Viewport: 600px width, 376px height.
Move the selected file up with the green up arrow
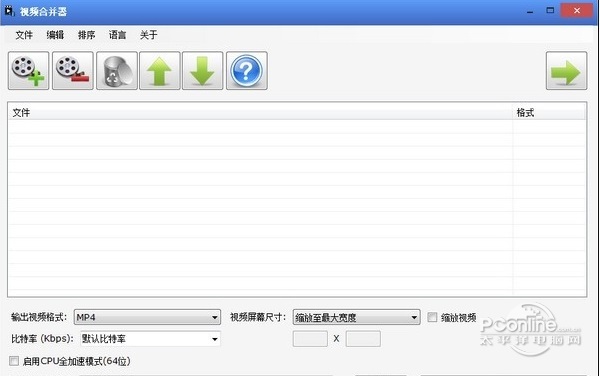pyautogui.click(x=160, y=71)
